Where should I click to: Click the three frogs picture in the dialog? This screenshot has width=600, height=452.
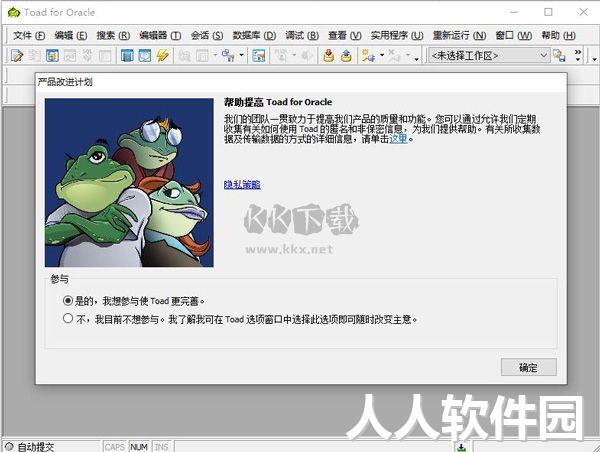tap(129, 183)
